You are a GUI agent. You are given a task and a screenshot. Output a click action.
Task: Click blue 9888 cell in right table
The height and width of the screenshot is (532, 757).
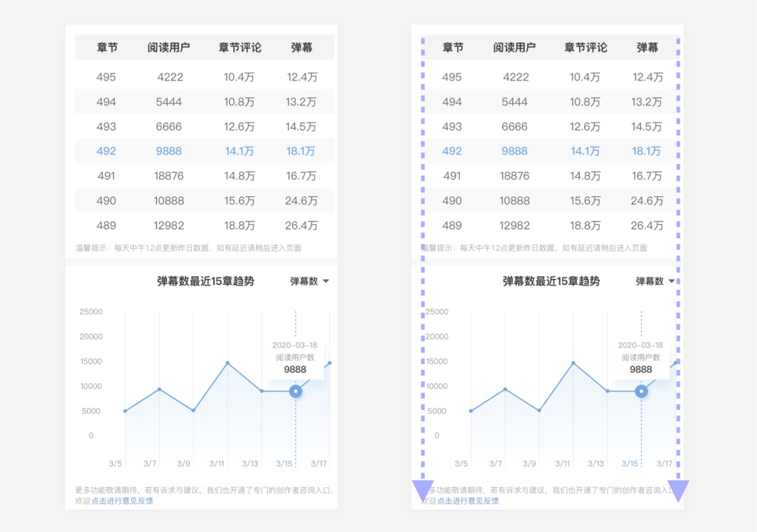coord(514,151)
